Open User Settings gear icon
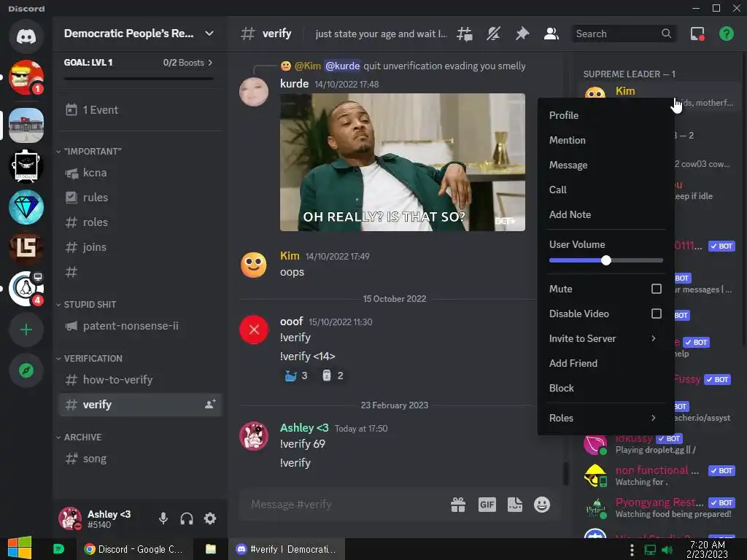747x560 pixels. [210, 518]
